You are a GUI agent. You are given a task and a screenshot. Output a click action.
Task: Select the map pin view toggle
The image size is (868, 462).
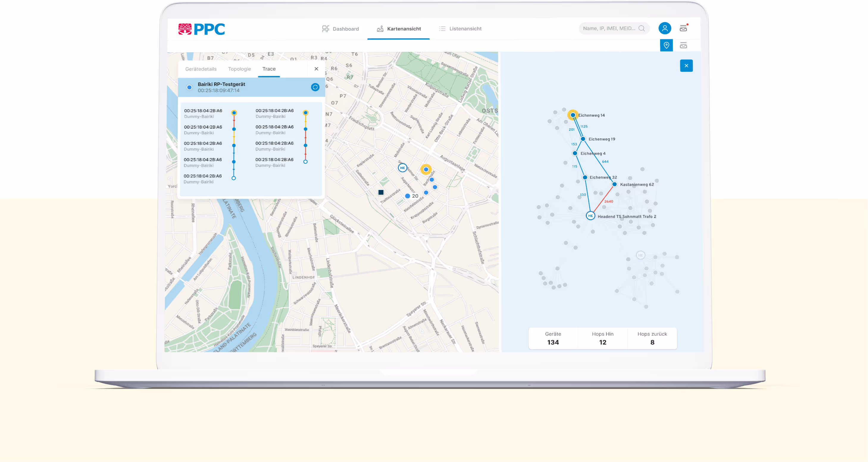coord(666,45)
